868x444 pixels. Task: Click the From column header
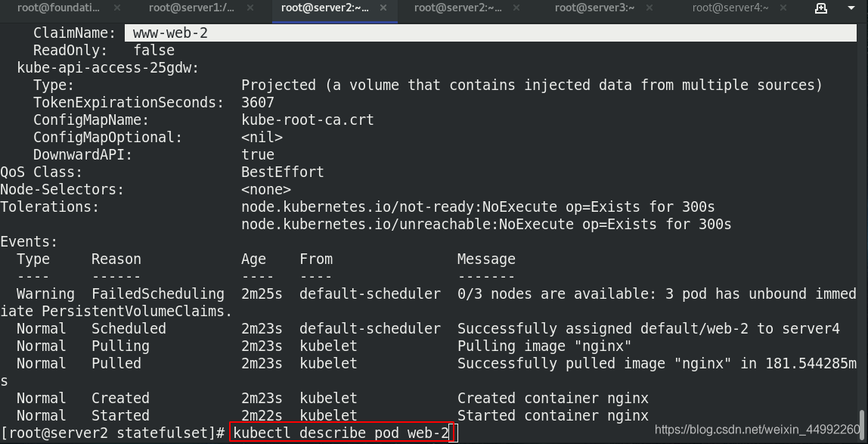pyautogui.click(x=316, y=259)
